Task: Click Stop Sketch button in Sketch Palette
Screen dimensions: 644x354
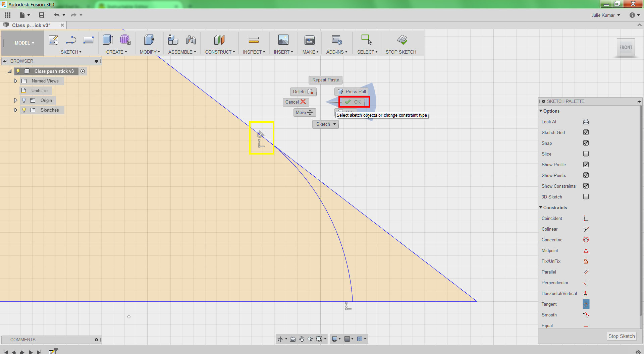Action: pyautogui.click(x=622, y=336)
